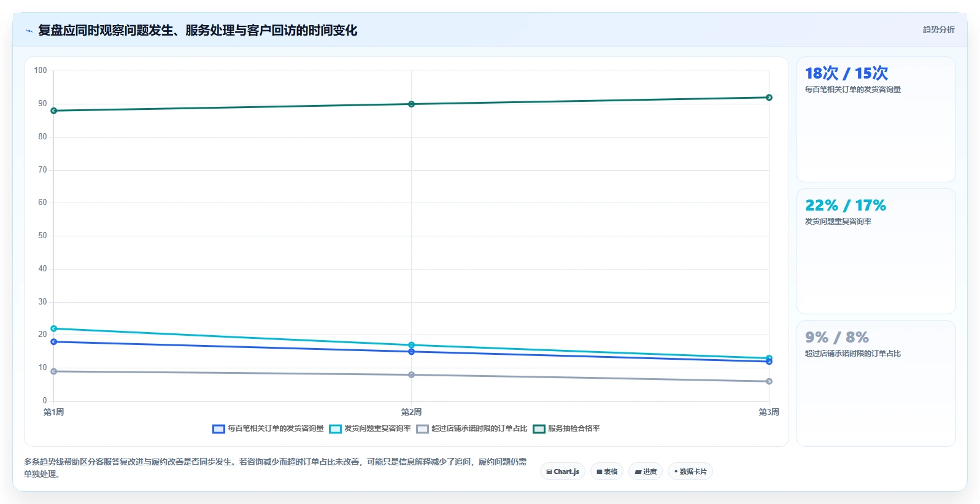Viewport: 980px width, 504px height.
Task: Click the 70 y-axis label
Action: tap(42, 170)
